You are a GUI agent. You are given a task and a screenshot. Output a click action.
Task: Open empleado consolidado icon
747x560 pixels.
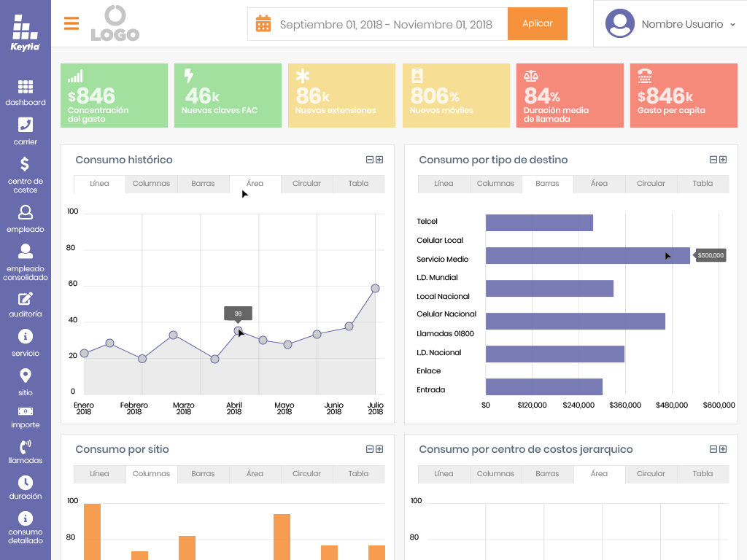[x=26, y=251]
